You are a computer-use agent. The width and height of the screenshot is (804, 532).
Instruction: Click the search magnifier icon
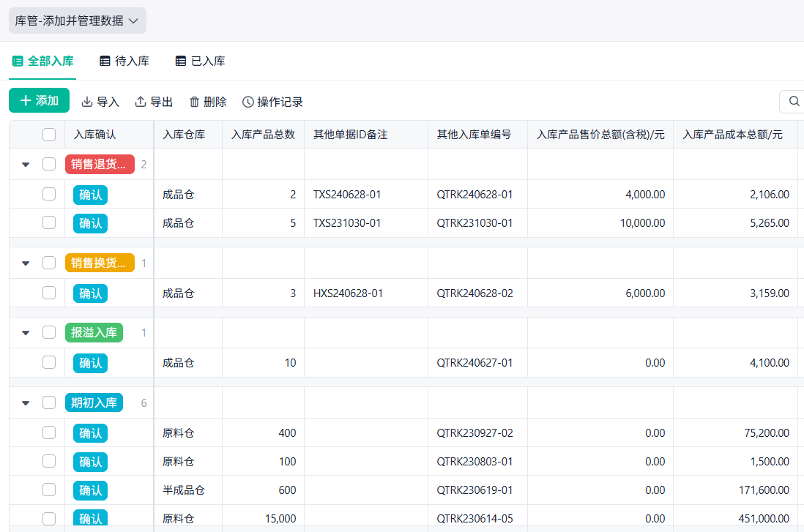pyautogui.click(x=794, y=101)
